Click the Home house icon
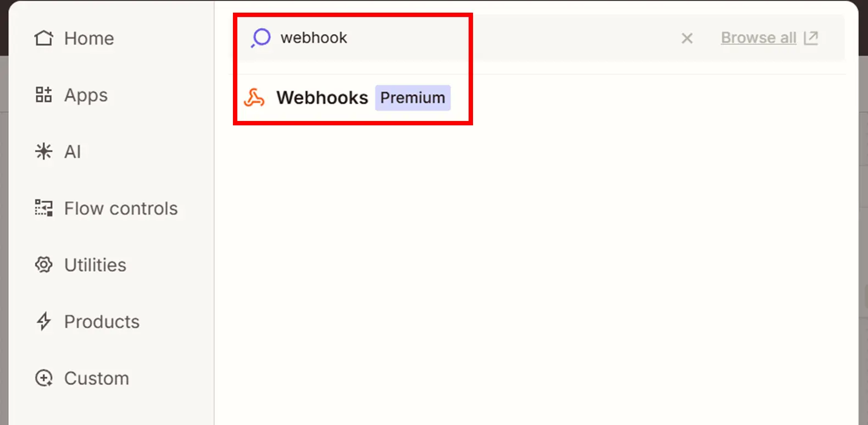Screen dimensions: 868x425 tap(44, 38)
